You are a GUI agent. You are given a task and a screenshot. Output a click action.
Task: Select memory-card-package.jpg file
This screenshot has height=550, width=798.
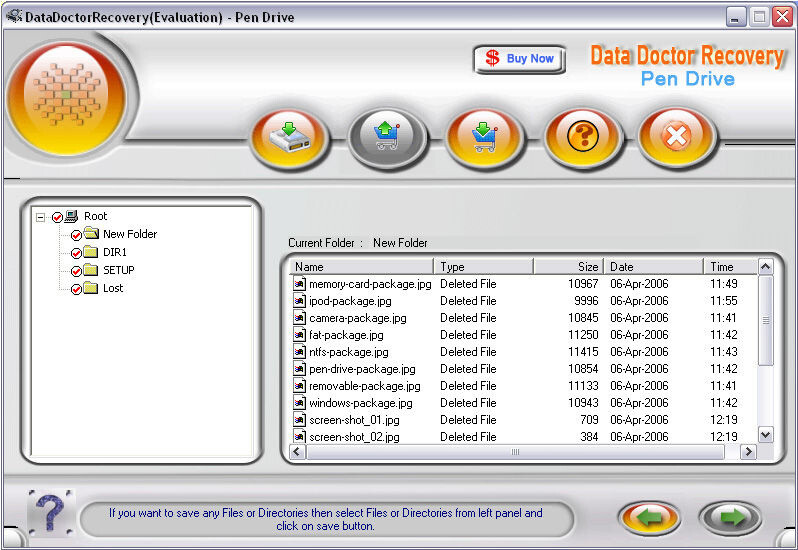click(x=370, y=284)
